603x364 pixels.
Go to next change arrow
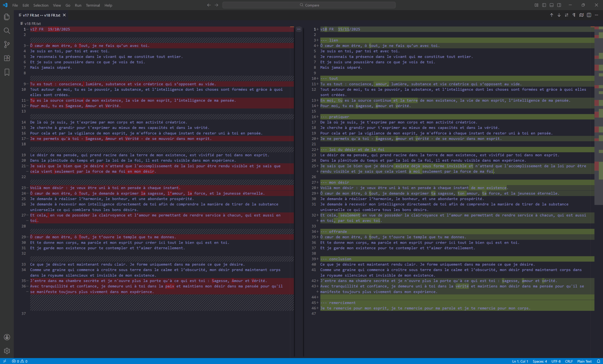point(559,15)
